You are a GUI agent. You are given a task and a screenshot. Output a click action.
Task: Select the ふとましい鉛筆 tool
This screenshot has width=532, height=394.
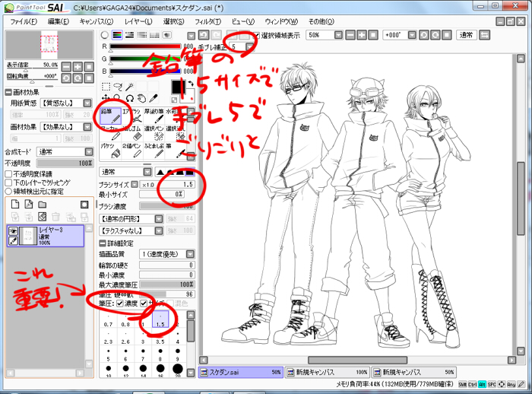point(154,151)
